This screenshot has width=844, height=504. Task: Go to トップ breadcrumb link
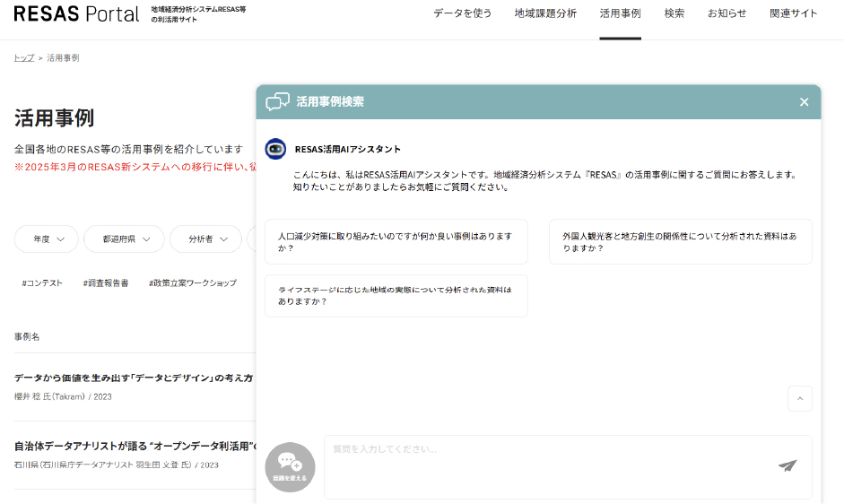tap(23, 57)
